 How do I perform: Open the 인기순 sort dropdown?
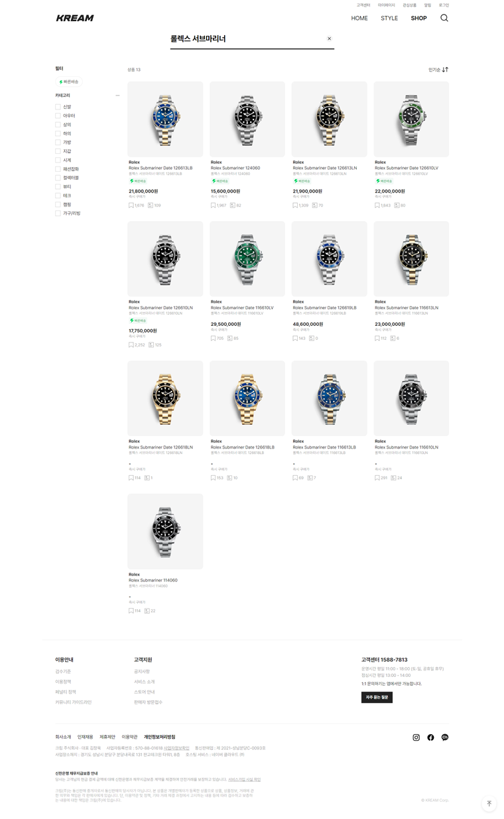pos(438,70)
